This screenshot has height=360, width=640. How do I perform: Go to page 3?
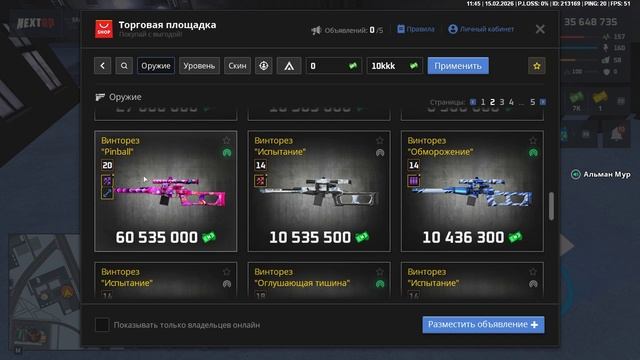pyautogui.click(x=502, y=102)
